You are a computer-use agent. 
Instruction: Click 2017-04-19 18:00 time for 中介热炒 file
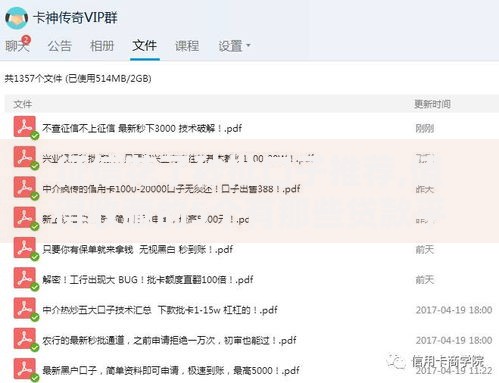pos(454,310)
